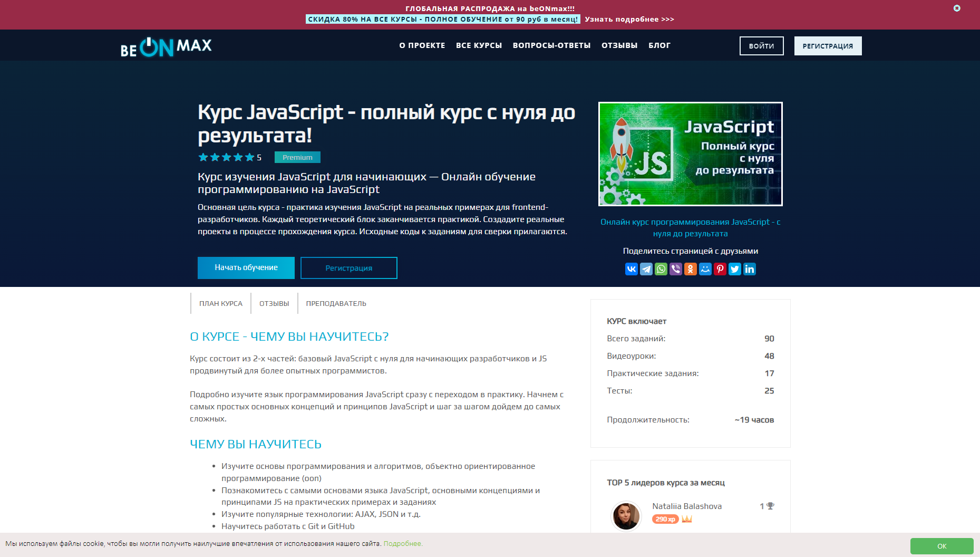
Task: Click the СКИДКА 80% НА ВСЕ КУРСЫ banner text
Action: tap(443, 19)
